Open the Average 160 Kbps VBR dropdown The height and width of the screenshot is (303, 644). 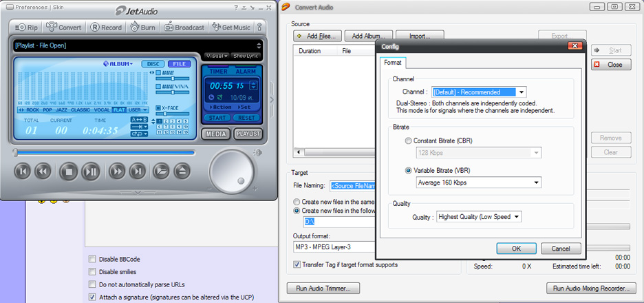coord(478,182)
